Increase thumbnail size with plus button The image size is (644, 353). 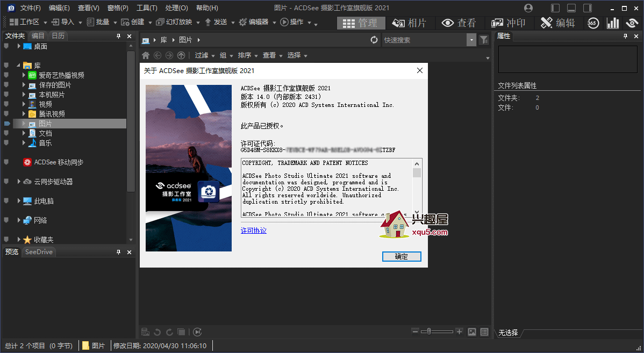click(459, 332)
